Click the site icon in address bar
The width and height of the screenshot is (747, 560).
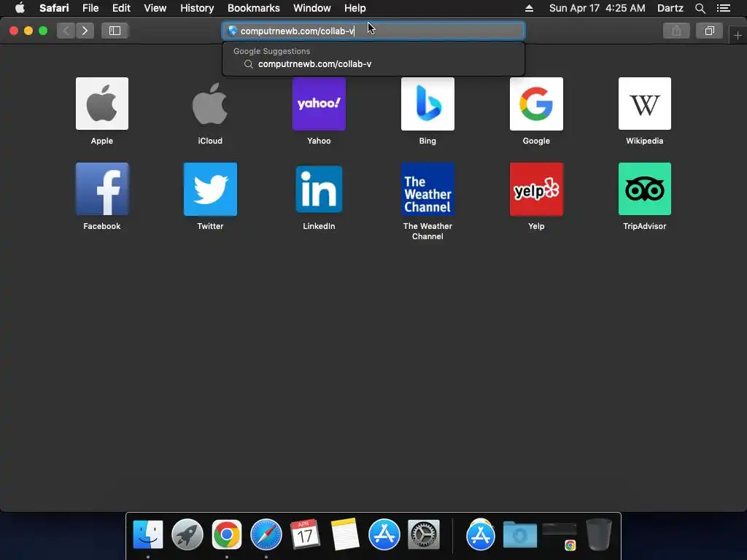233,31
